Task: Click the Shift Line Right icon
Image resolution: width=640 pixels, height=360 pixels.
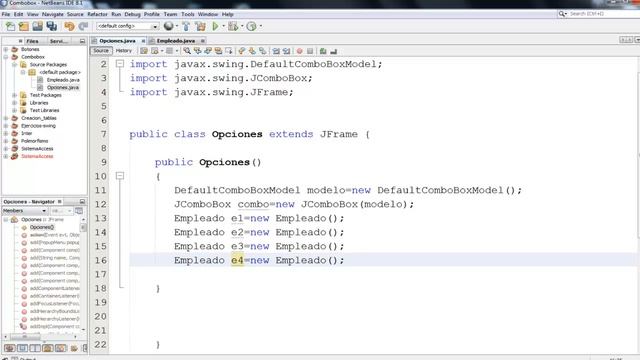Action: [287, 51]
